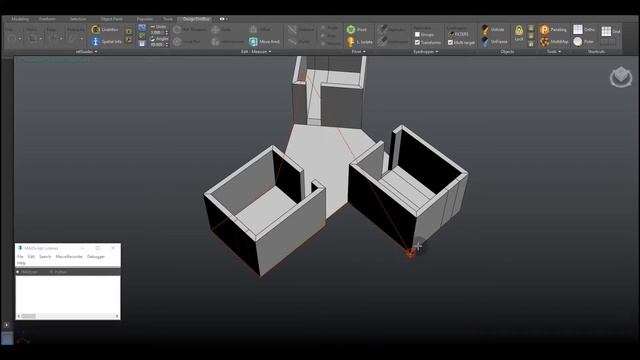640x360 pixels.
Task: Click the UnFreeze icon
Action: (x=485, y=41)
